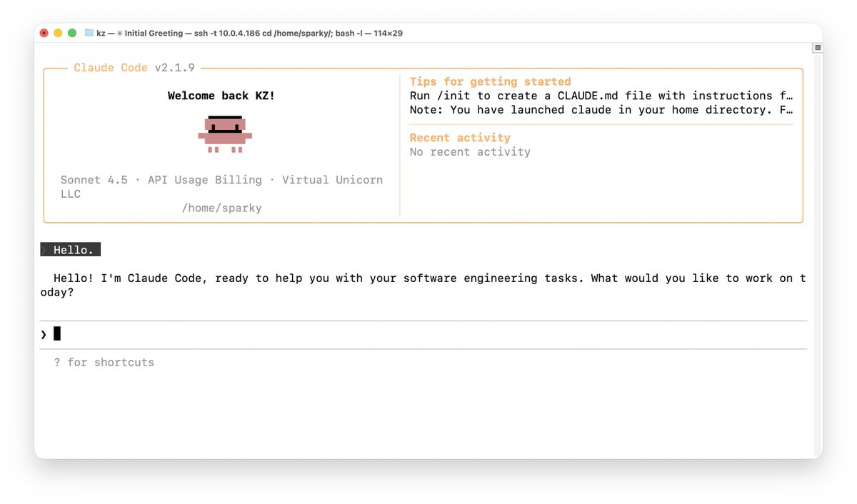Screen dimensions: 857x504
Task: Click the highlighted 'Hello.' user message
Action: (x=71, y=250)
